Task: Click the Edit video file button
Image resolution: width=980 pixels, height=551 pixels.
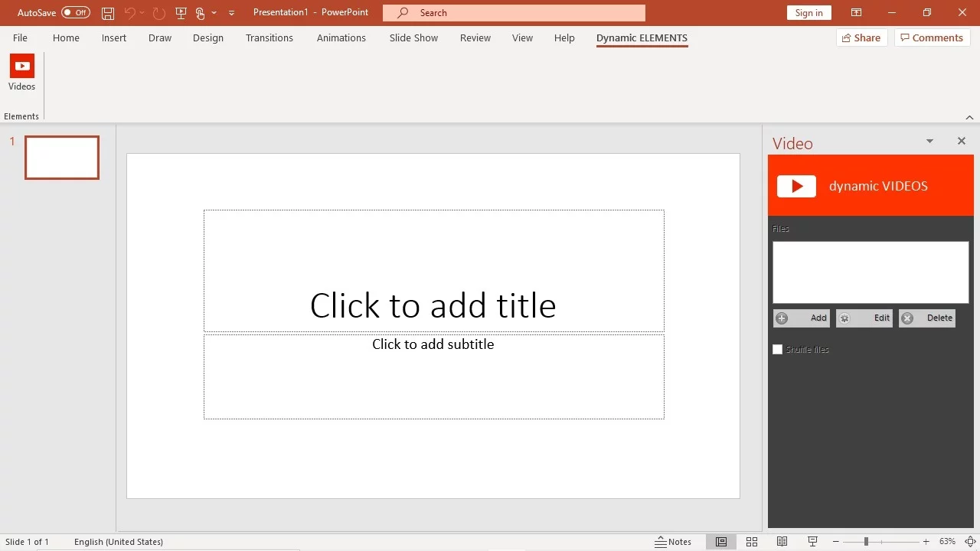Action: (x=864, y=318)
